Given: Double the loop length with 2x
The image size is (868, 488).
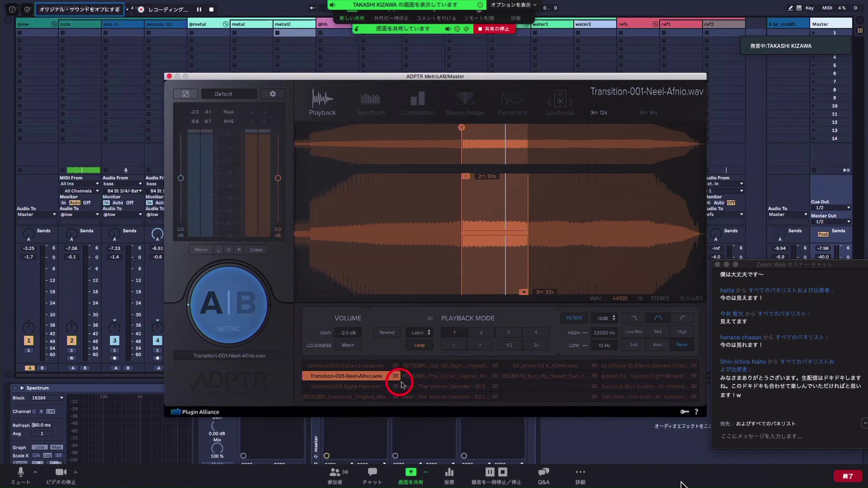Looking at the screenshot, I should pos(536,345).
